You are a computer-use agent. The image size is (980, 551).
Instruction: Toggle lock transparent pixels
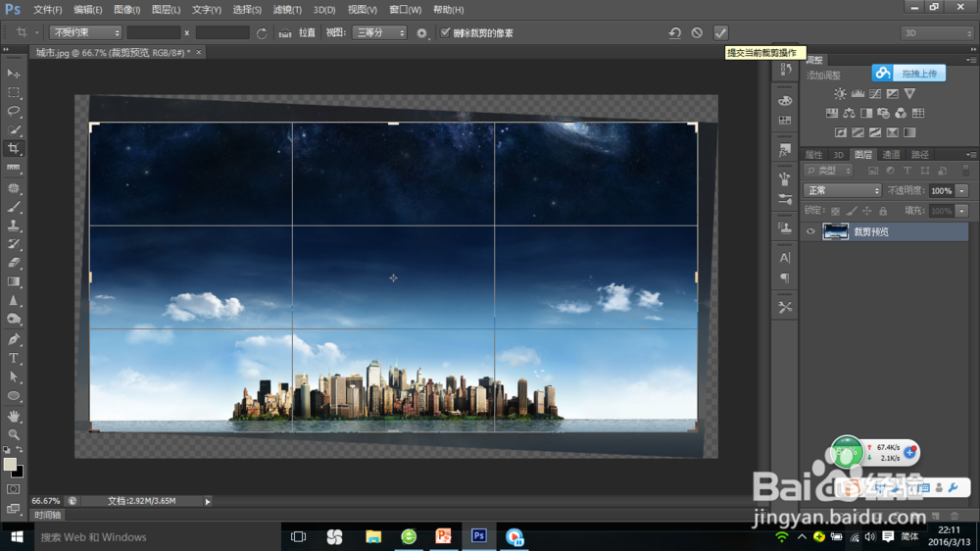click(x=836, y=211)
